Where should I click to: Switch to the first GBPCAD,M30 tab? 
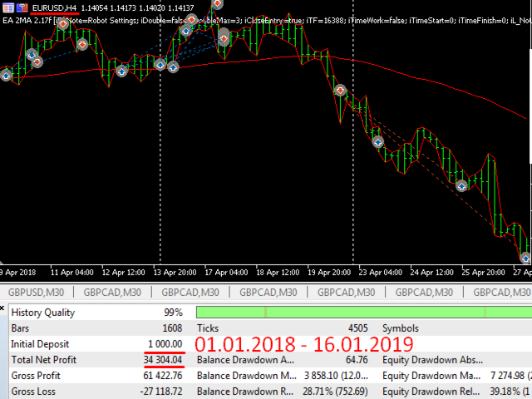pos(111,292)
